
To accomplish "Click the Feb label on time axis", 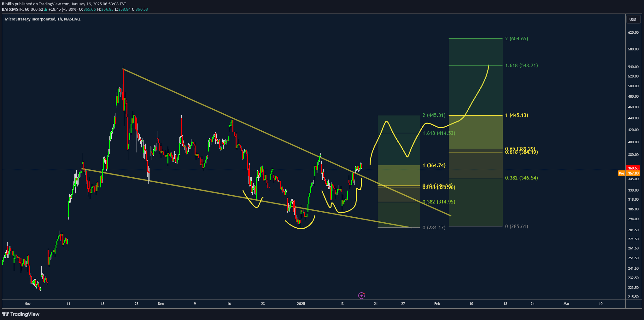I will click(437, 304).
